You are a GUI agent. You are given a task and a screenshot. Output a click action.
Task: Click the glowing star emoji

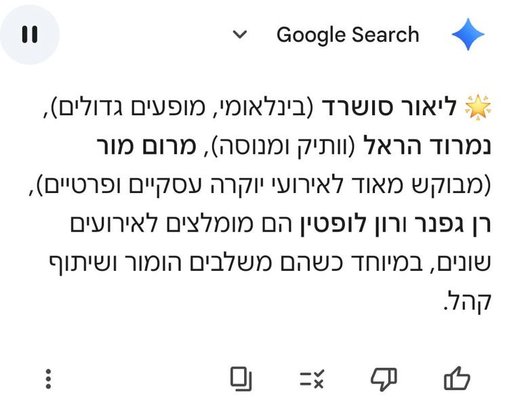click(478, 106)
